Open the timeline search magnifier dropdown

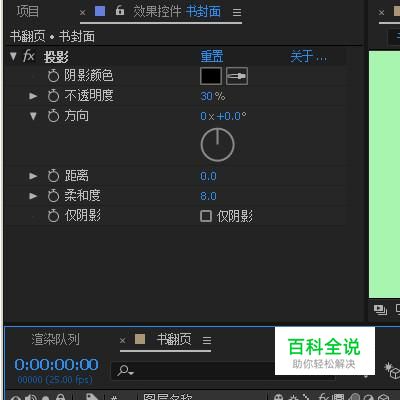click(126, 370)
